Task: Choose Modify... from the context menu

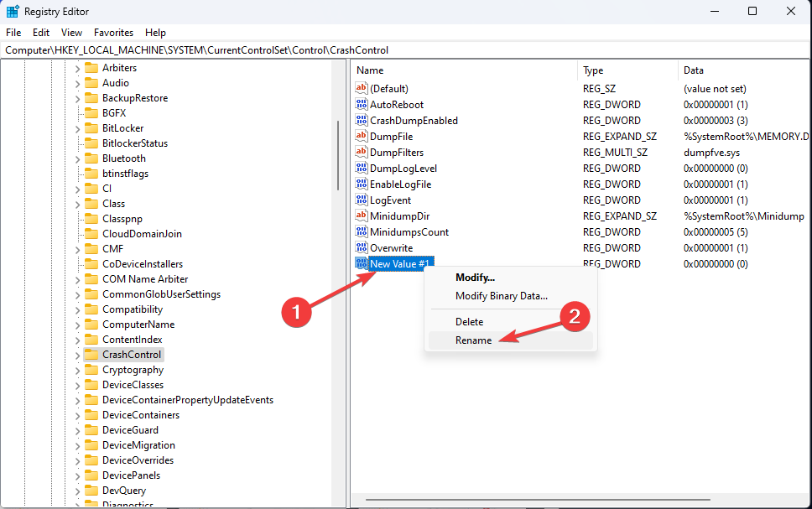Action: (x=511, y=278)
